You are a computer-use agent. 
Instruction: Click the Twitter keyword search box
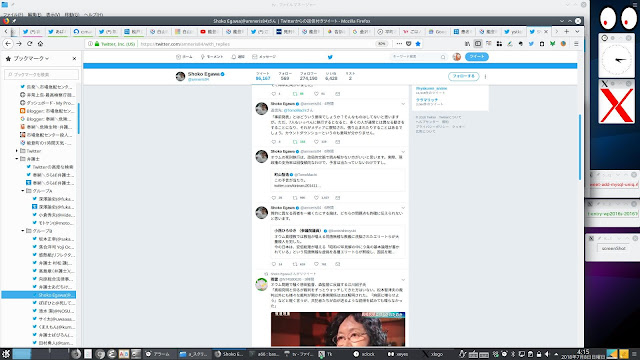coord(419,57)
